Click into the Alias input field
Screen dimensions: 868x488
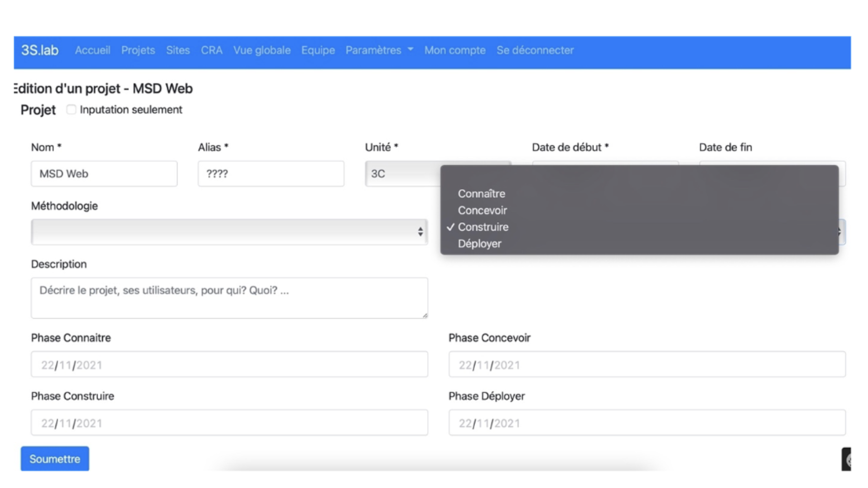pyautogui.click(x=271, y=173)
